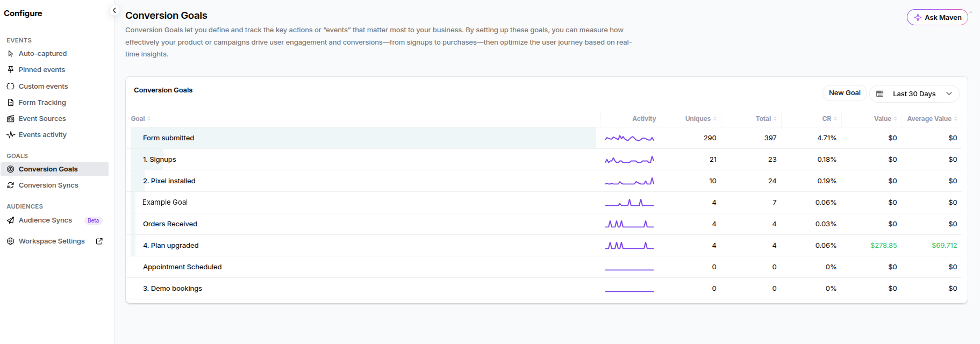Open Auto-captured events page
This screenshot has width=980, height=344.
click(x=43, y=54)
